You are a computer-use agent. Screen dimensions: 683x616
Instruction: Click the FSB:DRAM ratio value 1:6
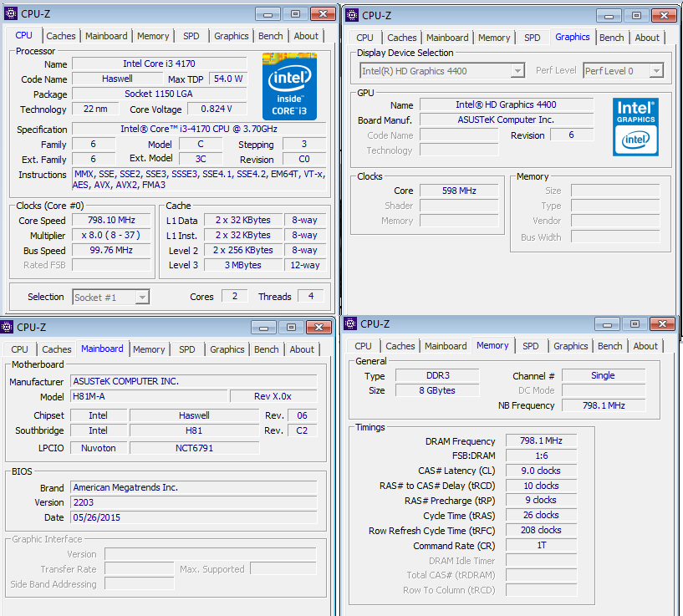(542, 456)
